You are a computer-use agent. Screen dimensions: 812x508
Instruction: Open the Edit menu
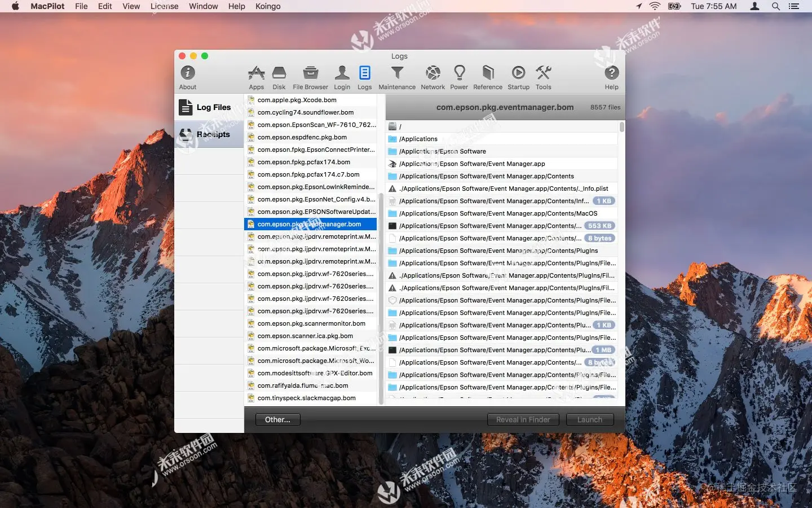(x=105, y=6)
